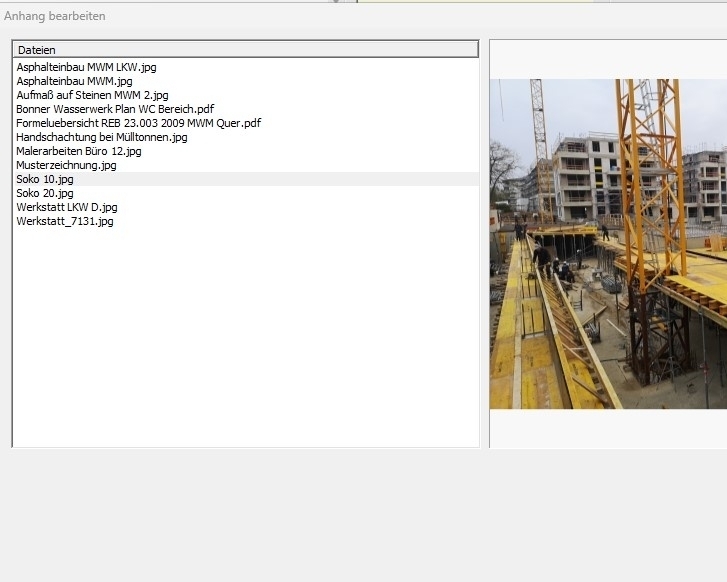727x582 pixels.
Task: Click the Dateien column header
Action: [245, 49]
